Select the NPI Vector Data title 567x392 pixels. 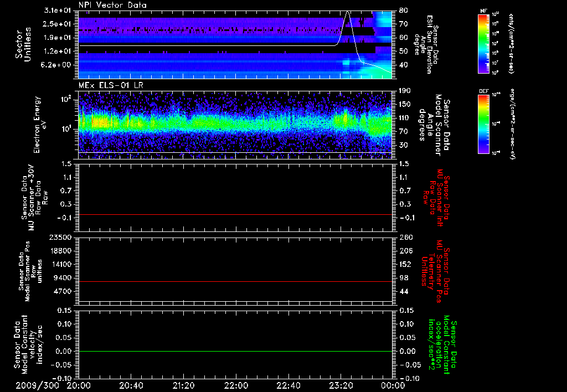[112, 5]
